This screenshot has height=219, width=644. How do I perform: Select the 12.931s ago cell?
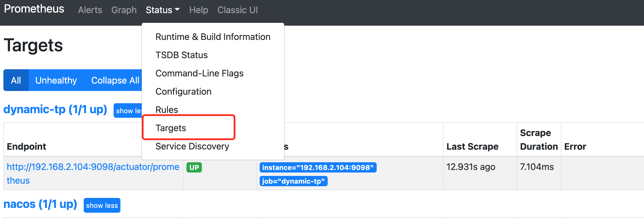pyautogui.click(x=480, y=173)
